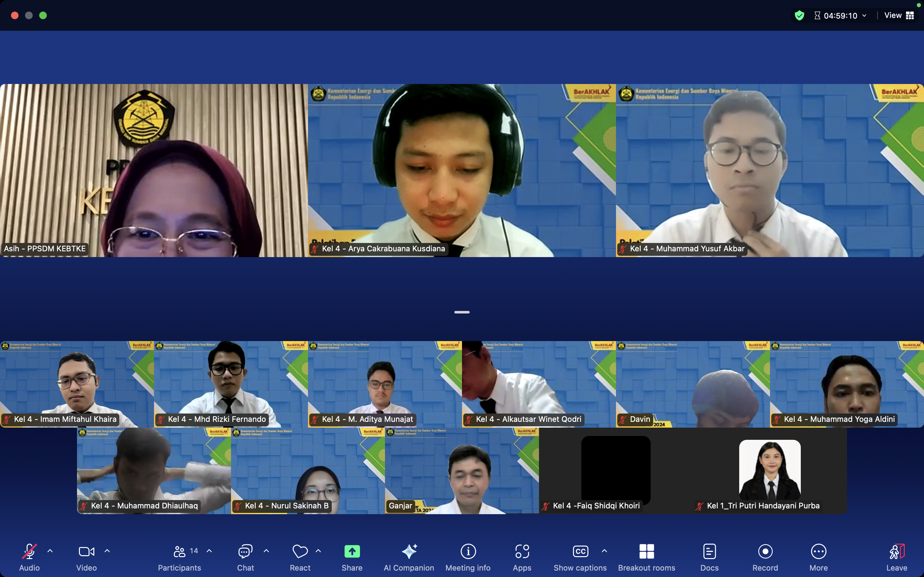Click the Meeting info icon
Screen dimensions: 924x577
pos(468,551)
